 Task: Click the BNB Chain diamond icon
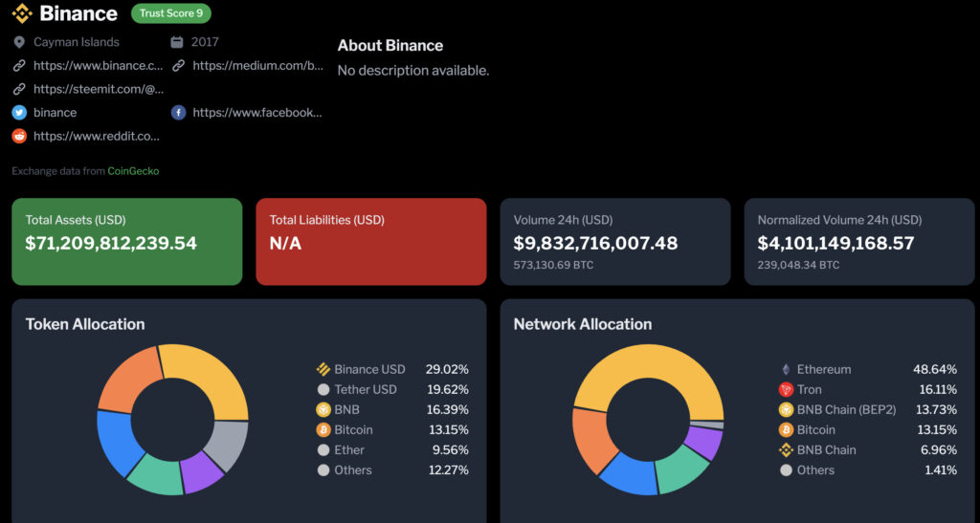786,450
